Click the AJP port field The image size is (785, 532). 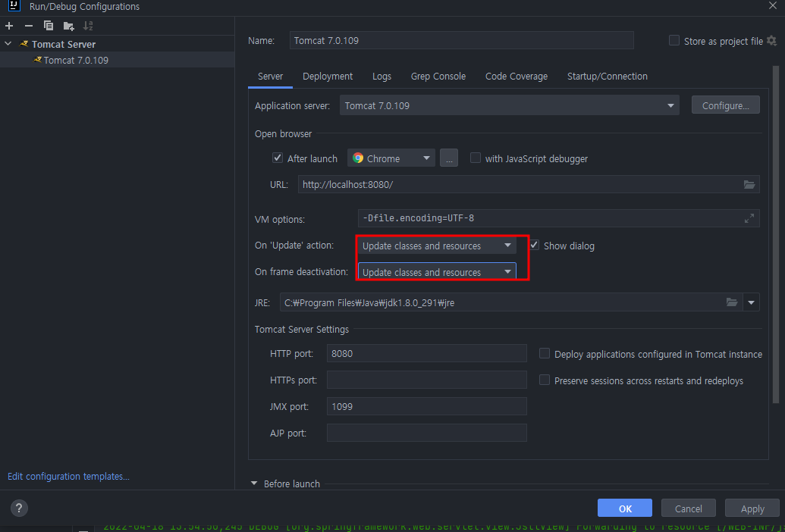tap(426, 433)
